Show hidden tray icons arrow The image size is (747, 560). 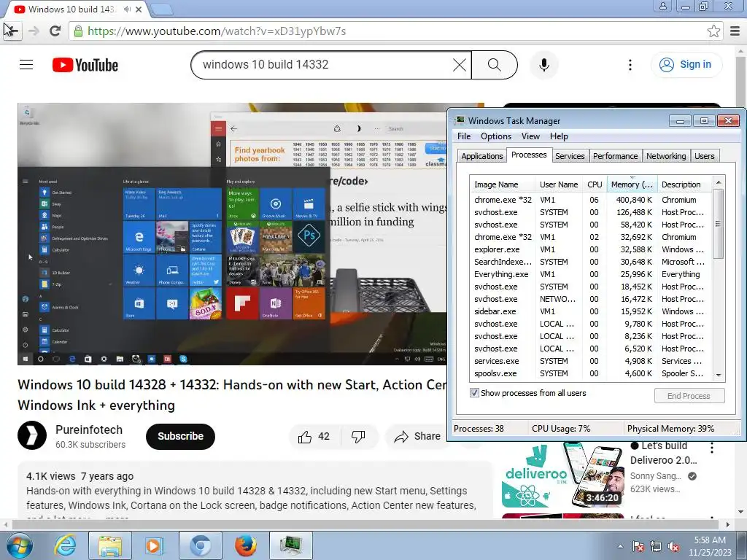pos(620,547)
